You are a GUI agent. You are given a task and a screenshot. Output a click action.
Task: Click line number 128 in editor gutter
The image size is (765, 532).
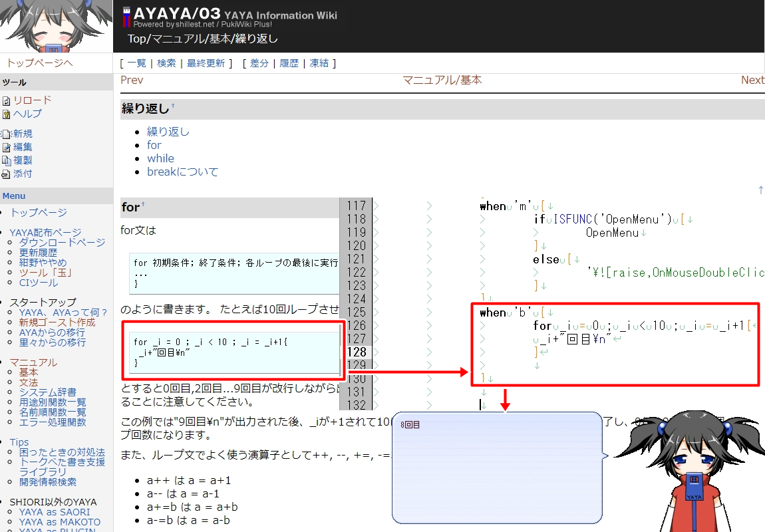[356, 352]
